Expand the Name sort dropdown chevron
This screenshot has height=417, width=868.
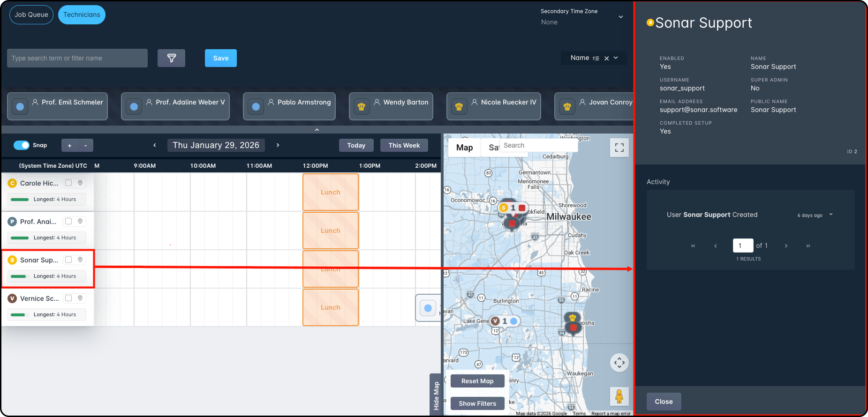(616, 58)
